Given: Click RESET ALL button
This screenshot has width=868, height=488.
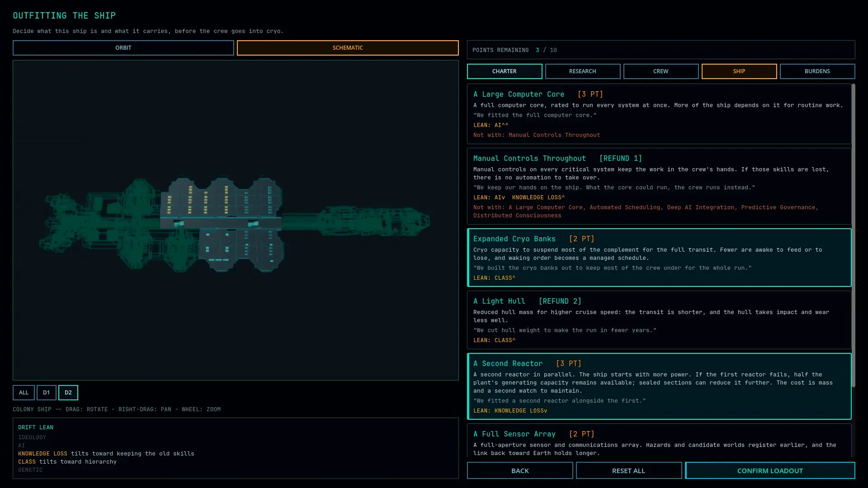Looking at the screenshot, I should 628,470.
